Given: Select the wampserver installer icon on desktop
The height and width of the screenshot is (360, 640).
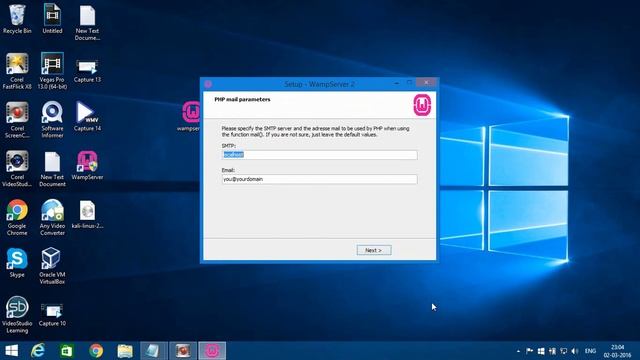Looking at the screenshot, I should 190,116.
